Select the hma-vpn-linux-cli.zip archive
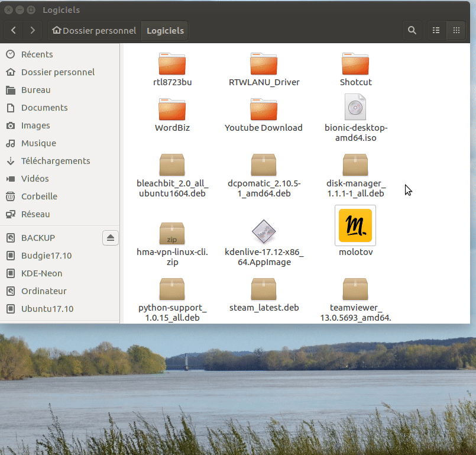This screenshot has width=476, height=455. [x=172, y=244]
